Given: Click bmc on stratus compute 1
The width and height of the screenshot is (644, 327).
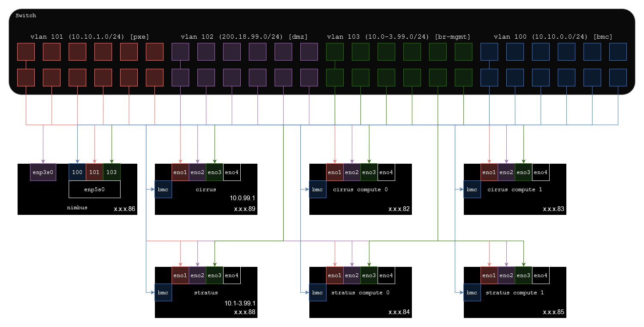Looking at the screenshot, I should coord(472,292).
